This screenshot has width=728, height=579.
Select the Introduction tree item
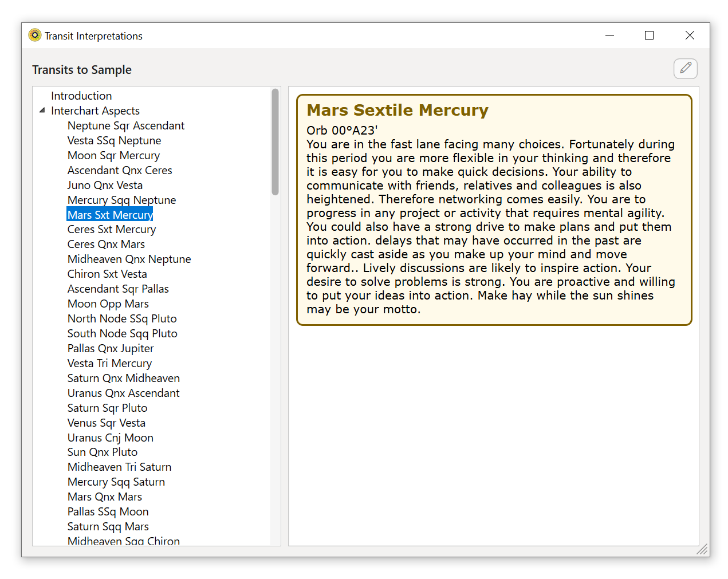(81, 96)
